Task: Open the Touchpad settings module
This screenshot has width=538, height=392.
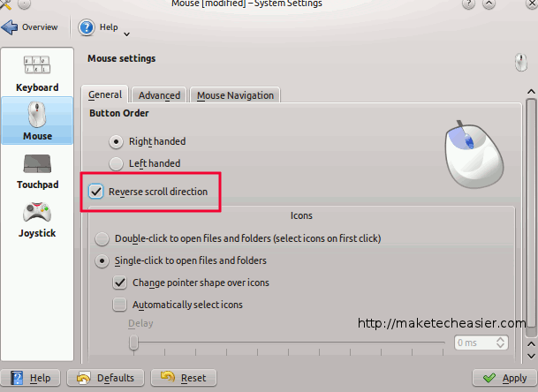Action: 37,171
